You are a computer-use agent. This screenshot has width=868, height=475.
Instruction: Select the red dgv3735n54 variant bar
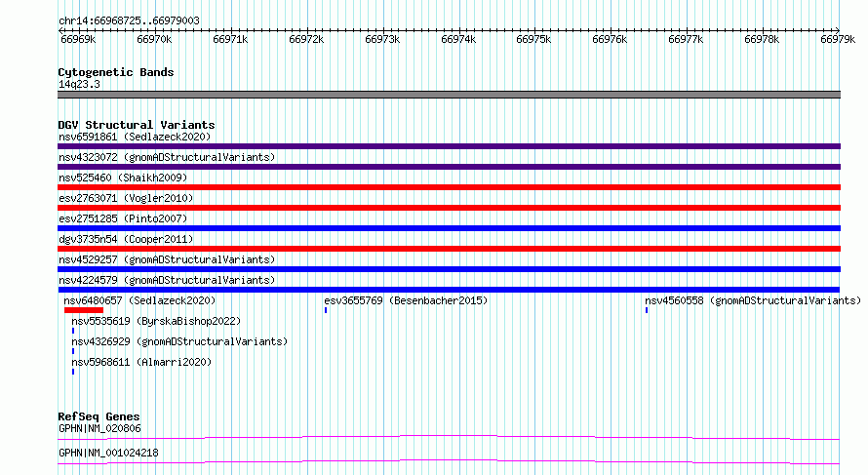(x=449, y=249)
